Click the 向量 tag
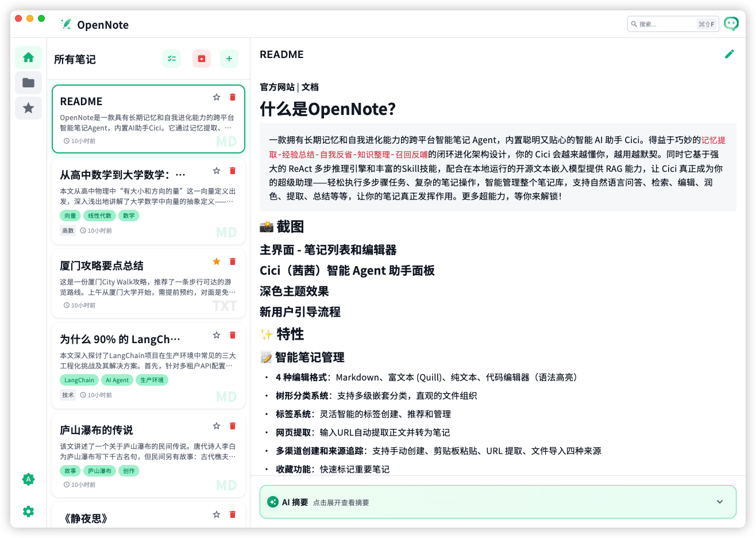This screenshot has height=538, width=756. (x=70, y=216)
